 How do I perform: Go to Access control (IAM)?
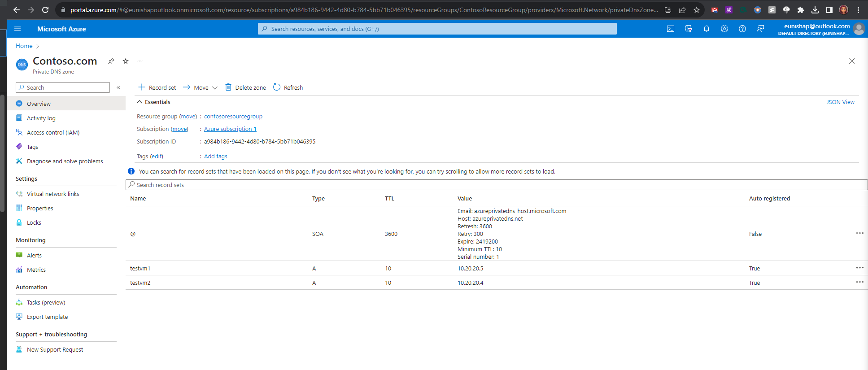point(53,132)
